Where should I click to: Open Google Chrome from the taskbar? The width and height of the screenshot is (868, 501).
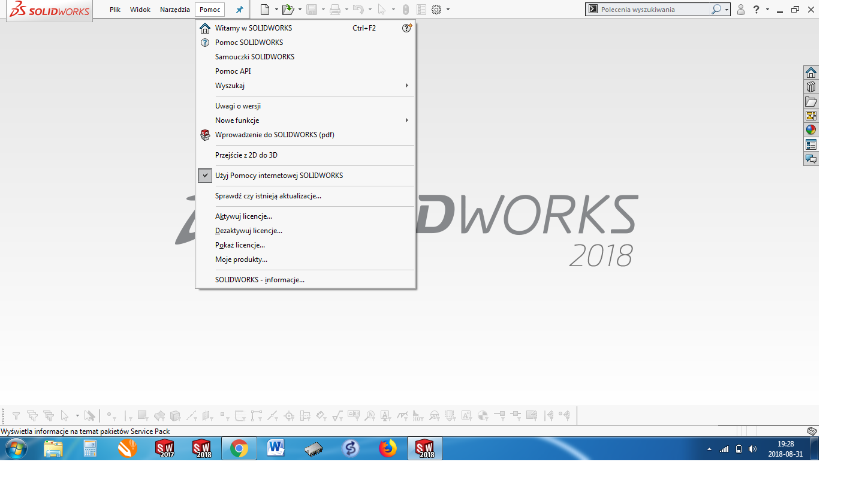tap(239, 448)
